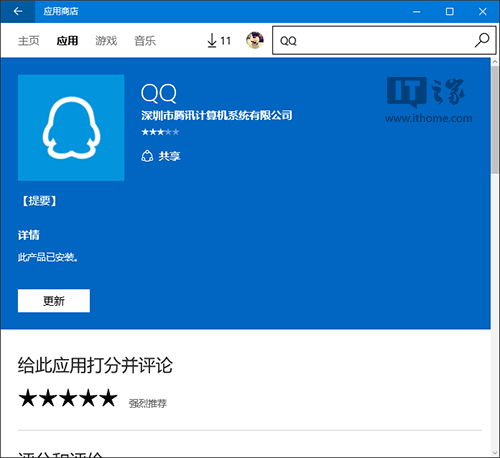Rate the app four stars
Screen dimensions: 500x458
[x=89, y=398]
